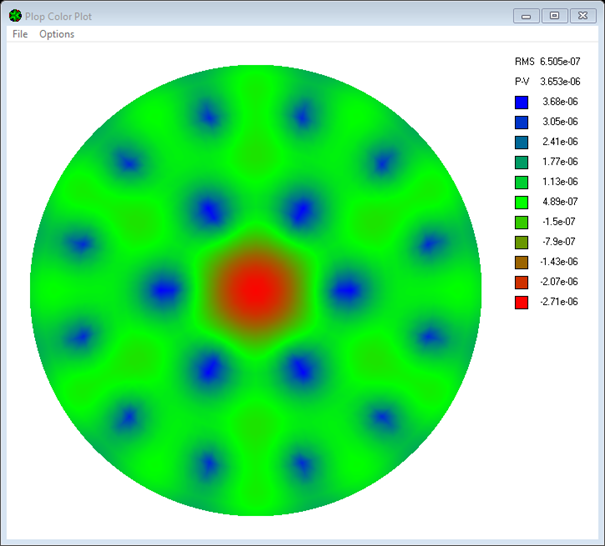Click the red center of the color plot
This screenshot has width=605, height=546.
(256, 290)
